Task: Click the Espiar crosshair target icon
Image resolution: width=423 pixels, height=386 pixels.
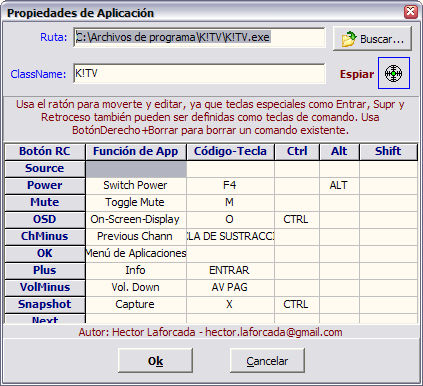Action: (394, 73)
